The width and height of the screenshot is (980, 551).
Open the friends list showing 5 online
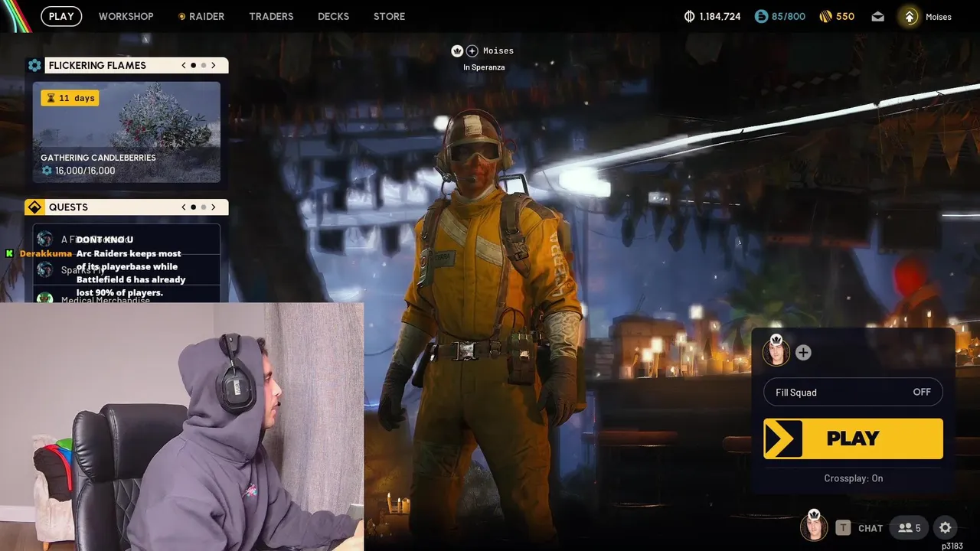pos(910,527)
